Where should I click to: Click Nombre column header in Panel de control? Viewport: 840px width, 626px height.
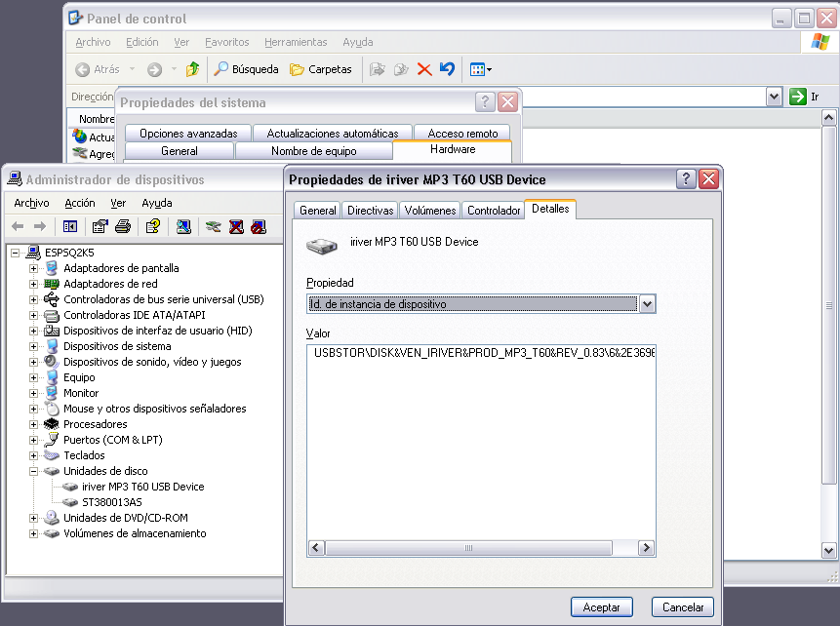click(97, 119)
